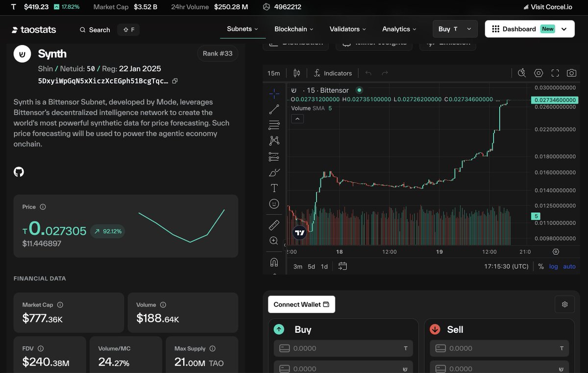Show Market Cap info icon

point(60,305)
